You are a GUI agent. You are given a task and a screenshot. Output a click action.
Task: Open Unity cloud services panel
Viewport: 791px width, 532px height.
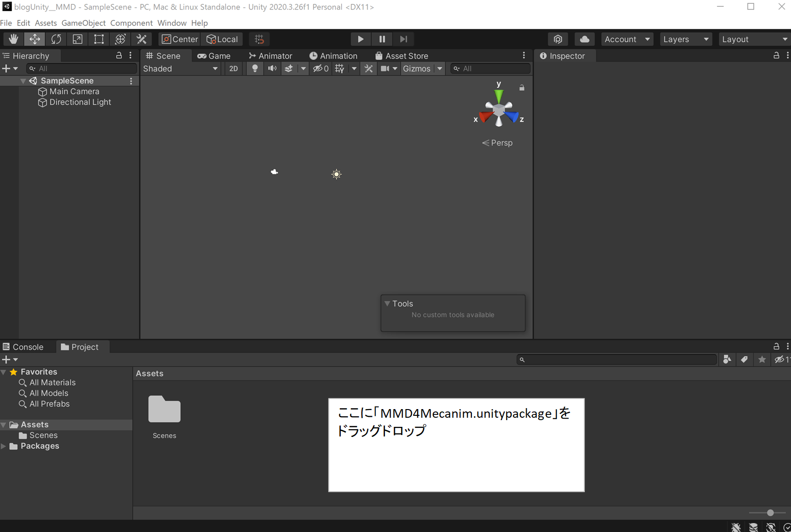click(x=584, y=39)
